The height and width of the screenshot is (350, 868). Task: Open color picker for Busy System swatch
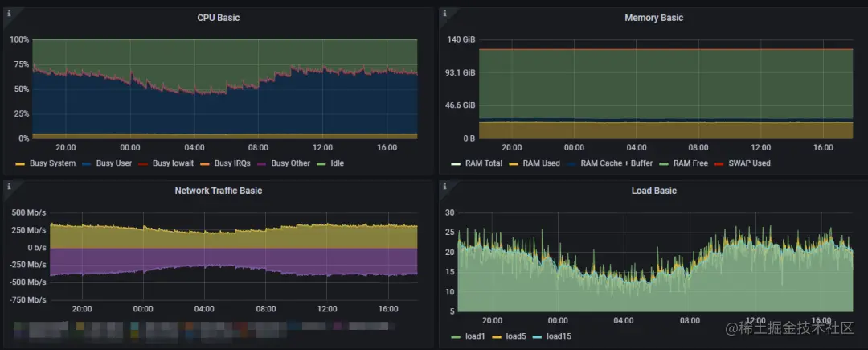pyautogui.click(x=20, y=164)
